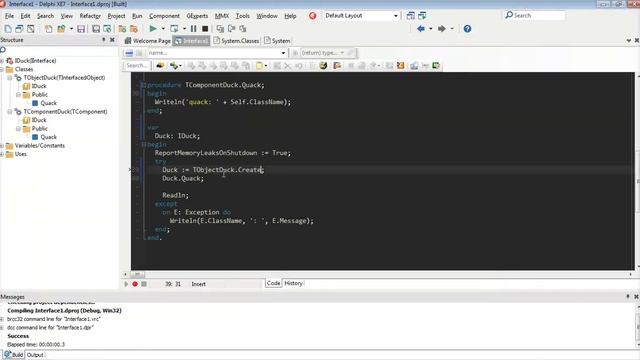Click the orange icon in editor toolbar
Viewport: 640px width, 360px height.
(x=400, y=65)
